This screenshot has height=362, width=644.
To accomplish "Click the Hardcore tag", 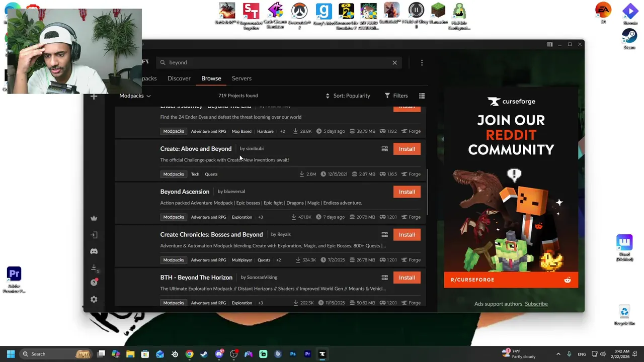I will tap(265, 131).
